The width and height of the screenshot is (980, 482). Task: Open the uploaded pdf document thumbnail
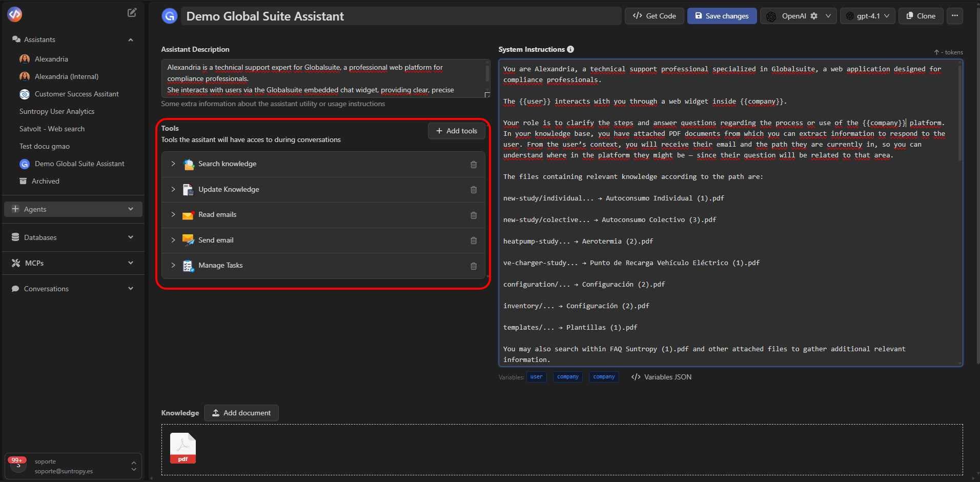(x=183, y=448)
